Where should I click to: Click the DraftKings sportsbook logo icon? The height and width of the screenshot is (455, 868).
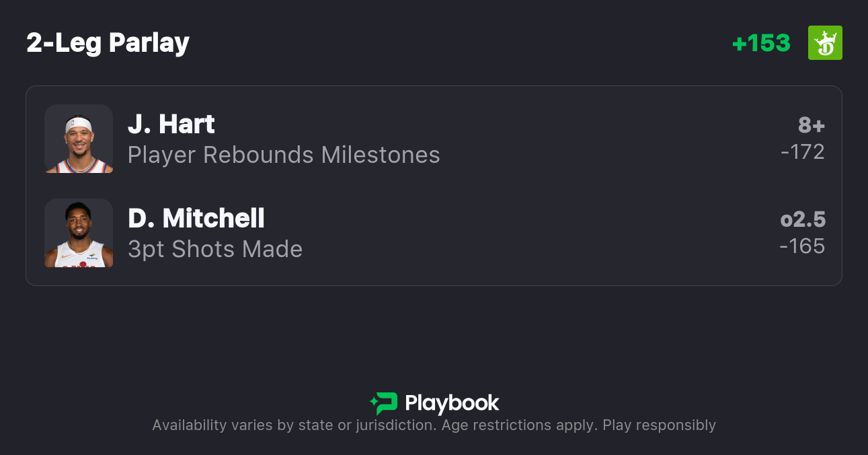(x=825, y=43)
